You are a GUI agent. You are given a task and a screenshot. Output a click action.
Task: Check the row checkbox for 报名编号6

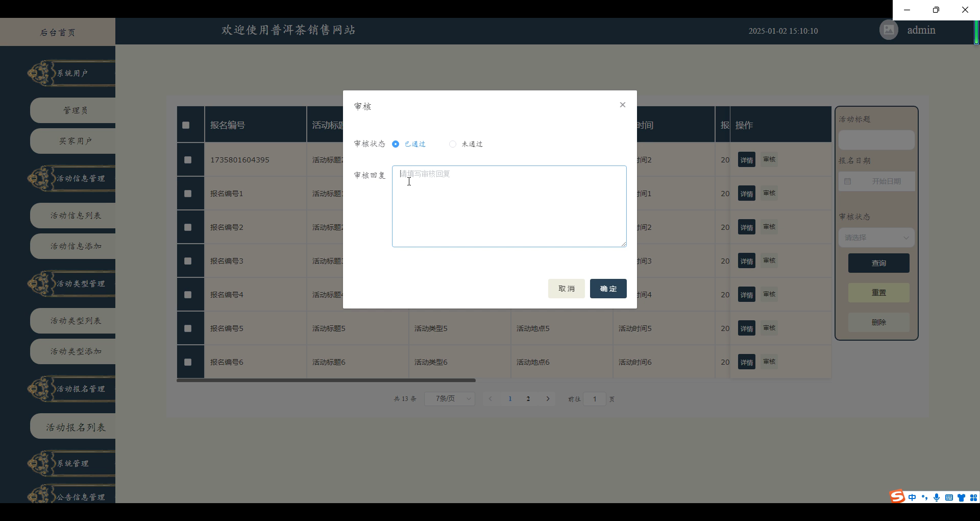(188, 362)
